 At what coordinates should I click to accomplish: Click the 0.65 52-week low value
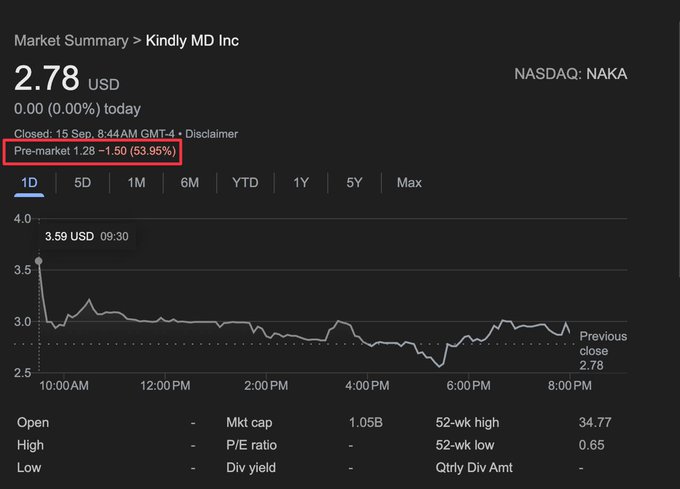[592, 445]
